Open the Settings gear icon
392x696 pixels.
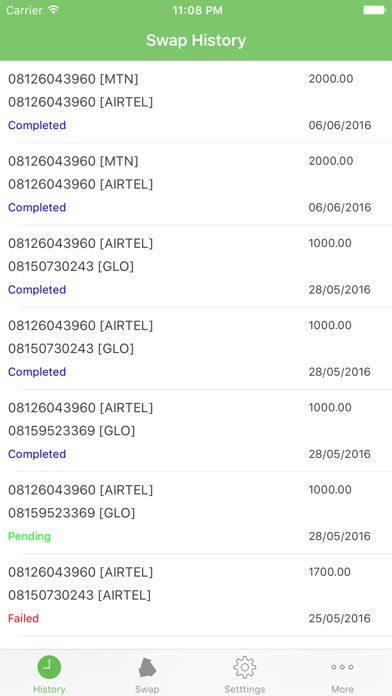[245, 667]
